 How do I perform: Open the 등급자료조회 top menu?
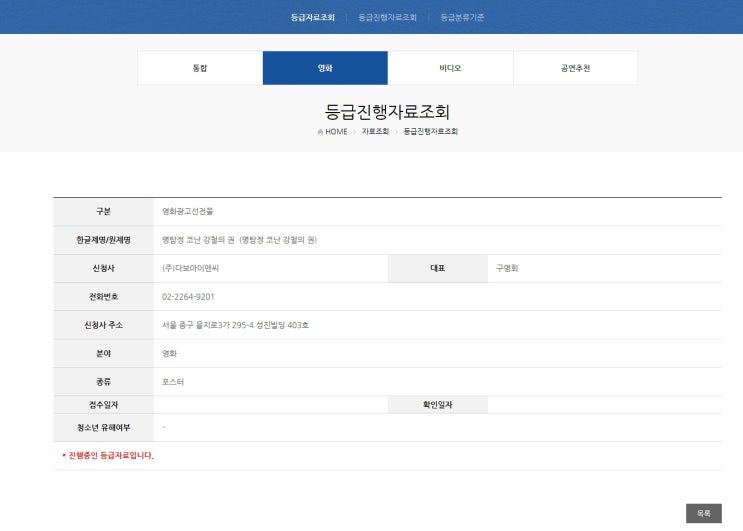[x=313, y=18]
